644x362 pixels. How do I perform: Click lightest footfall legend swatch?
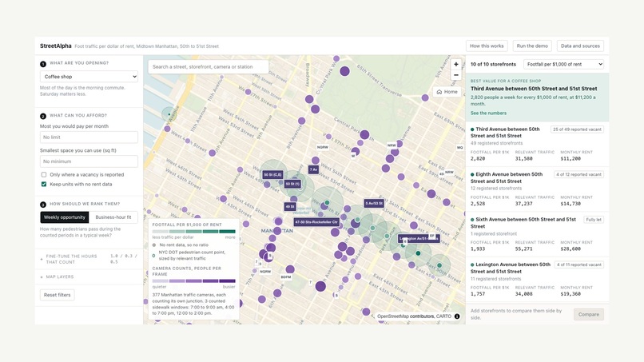tap(161, 232)
